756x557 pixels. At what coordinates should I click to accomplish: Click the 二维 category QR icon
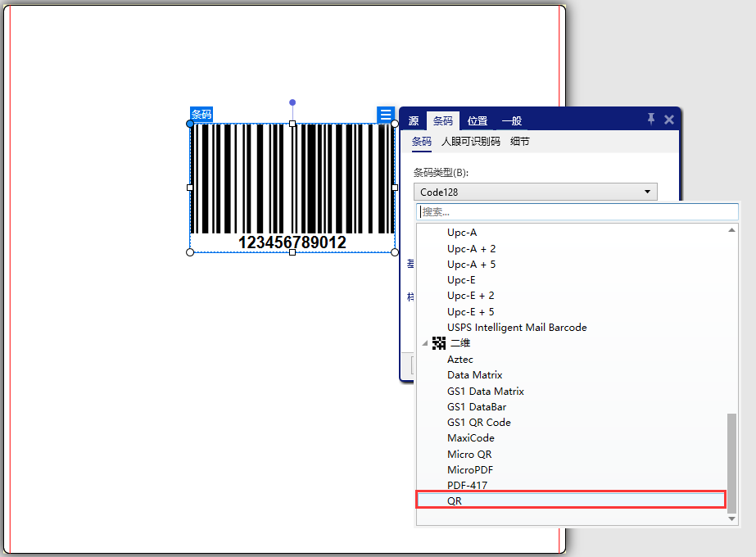tap(439, 343)
